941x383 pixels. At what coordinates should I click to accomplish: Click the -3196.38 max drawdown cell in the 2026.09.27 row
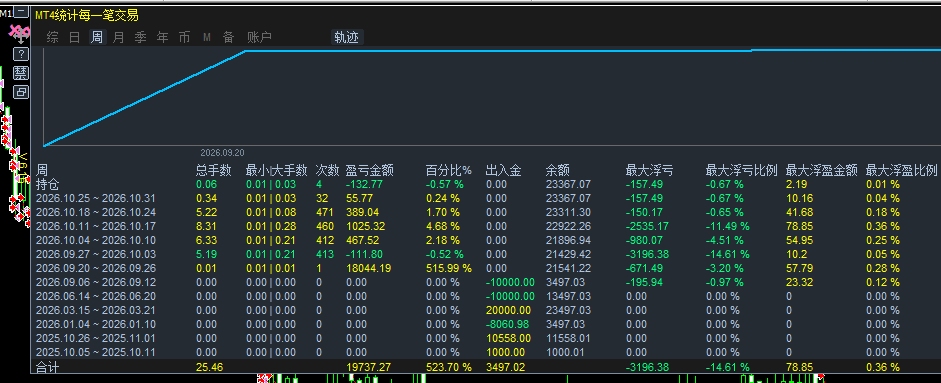click(x=649, y=254)
